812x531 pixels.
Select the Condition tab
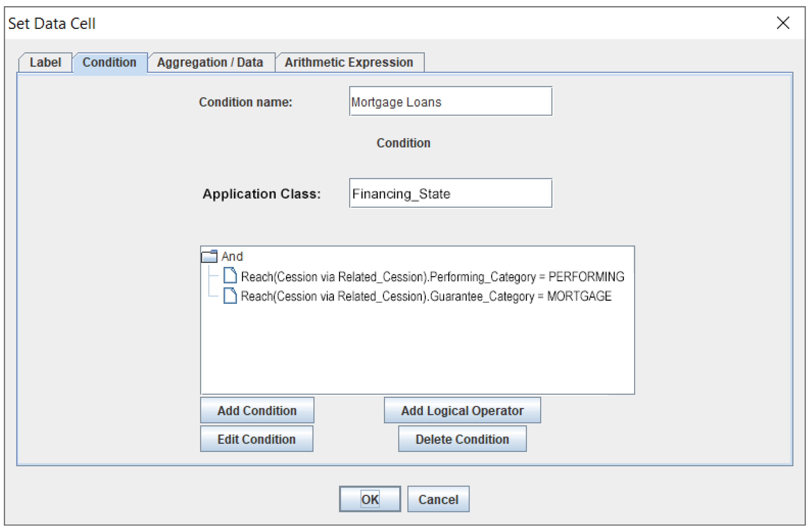(x=109, y=62)
